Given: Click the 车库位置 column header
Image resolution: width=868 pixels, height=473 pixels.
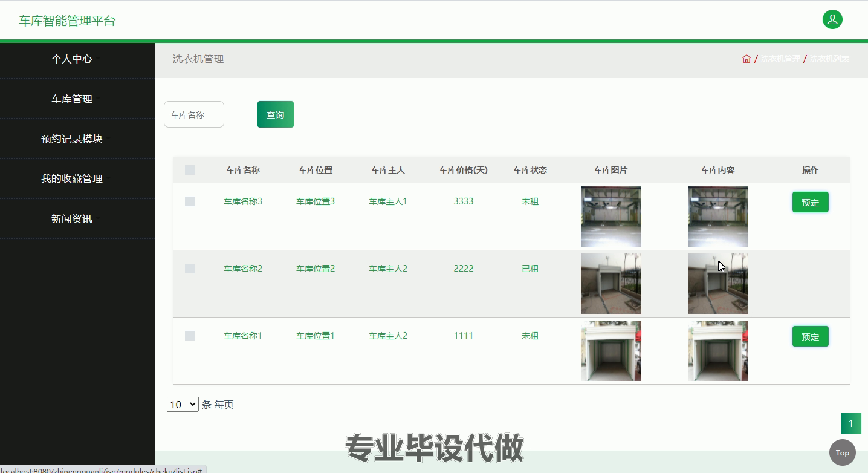Looking at the screenshot, I should click(316, 170).
